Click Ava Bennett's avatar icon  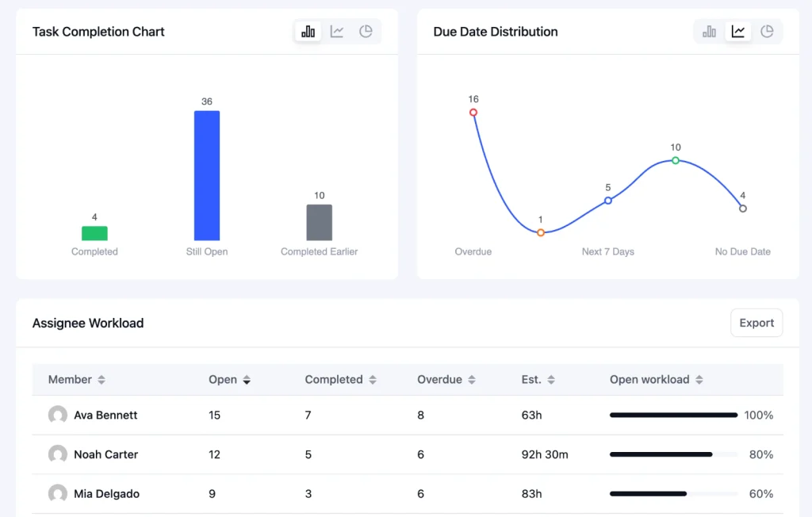point(57,415)
